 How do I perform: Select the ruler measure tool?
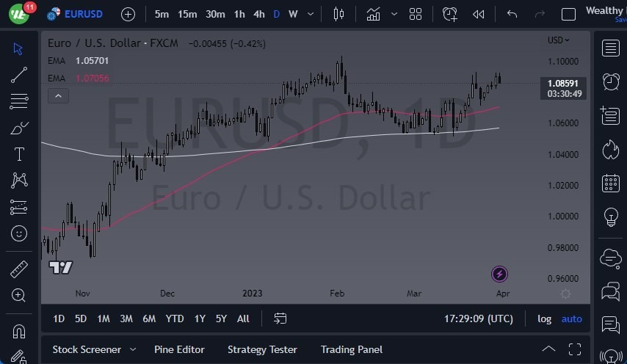(x=19, y=269)
